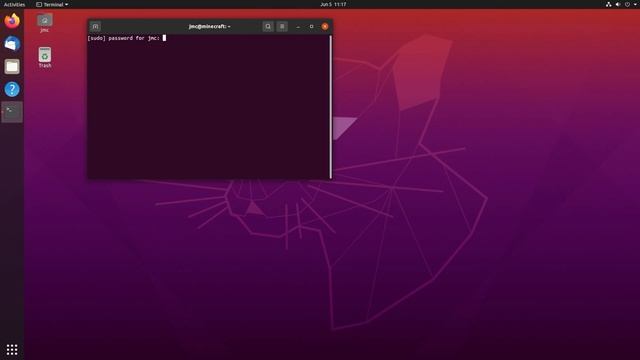Expand the system menu arrow
This screenshot has width=640, height=360.
[635, 4]
